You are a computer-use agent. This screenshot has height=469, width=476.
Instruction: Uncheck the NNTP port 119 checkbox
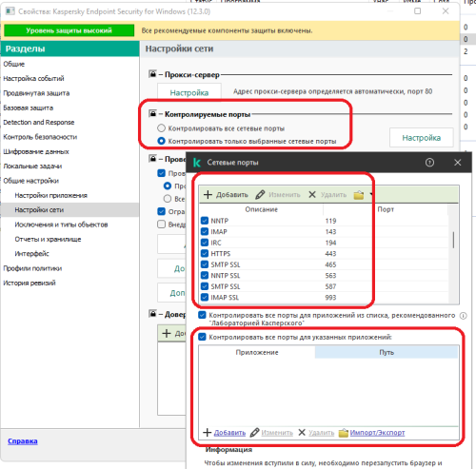(x=205, y=221)
